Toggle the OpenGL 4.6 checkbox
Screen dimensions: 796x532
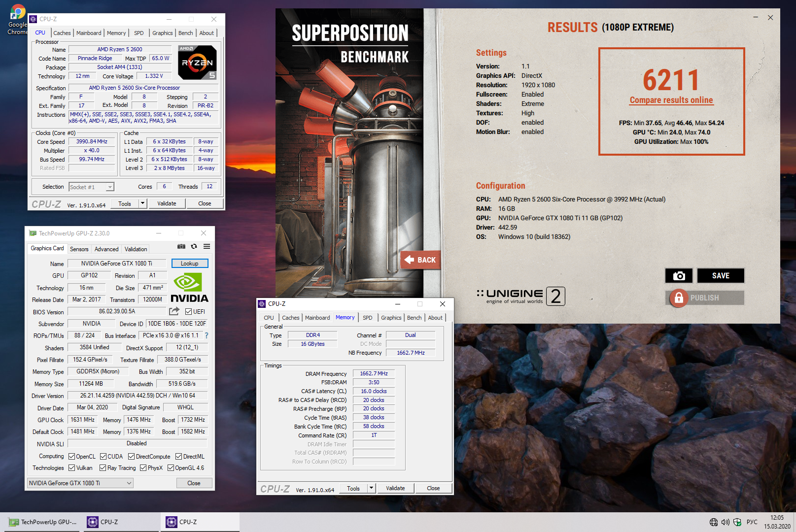point(171,468)
